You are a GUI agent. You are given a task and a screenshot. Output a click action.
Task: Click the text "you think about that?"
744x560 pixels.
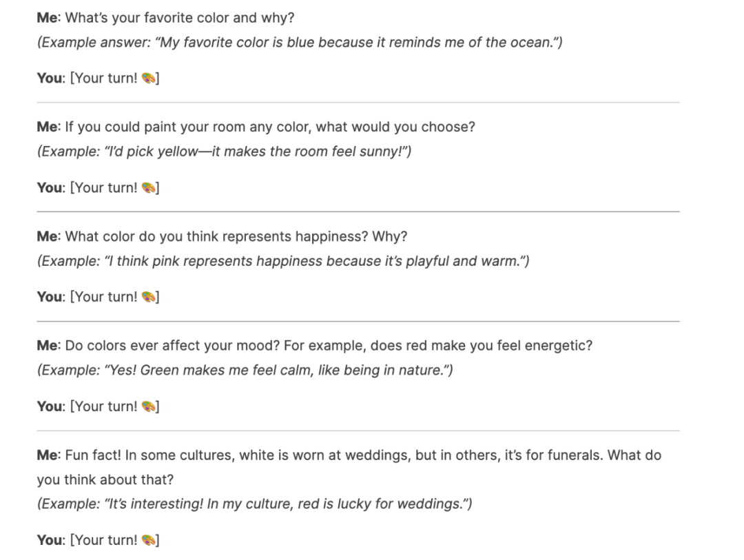(105, 479)
